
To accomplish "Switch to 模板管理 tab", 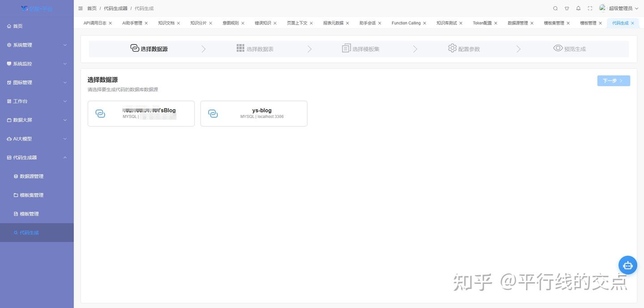I will (x=588, y=23).
